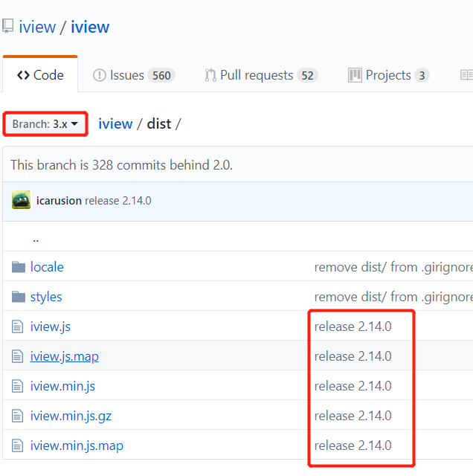This screenshot has height=476, width=473.
Task: Open the styles folder
Action: pyautogui.click(x=46, y=297)
